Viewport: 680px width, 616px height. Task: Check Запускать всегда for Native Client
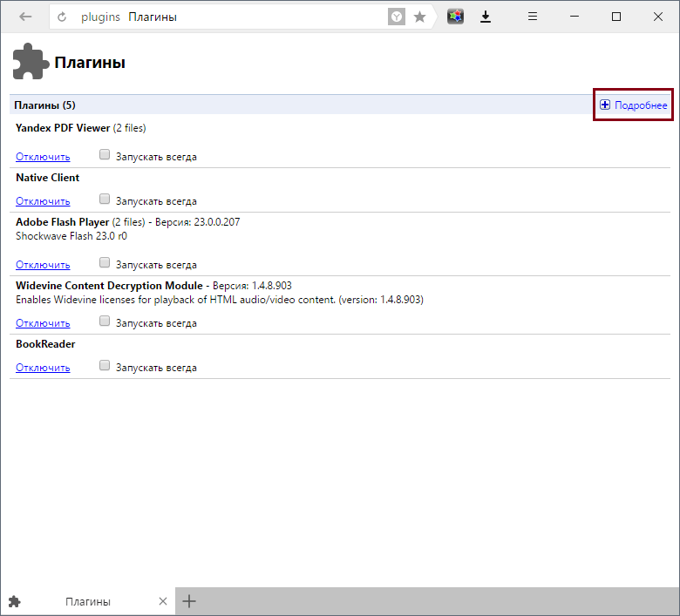pos(105,199)
